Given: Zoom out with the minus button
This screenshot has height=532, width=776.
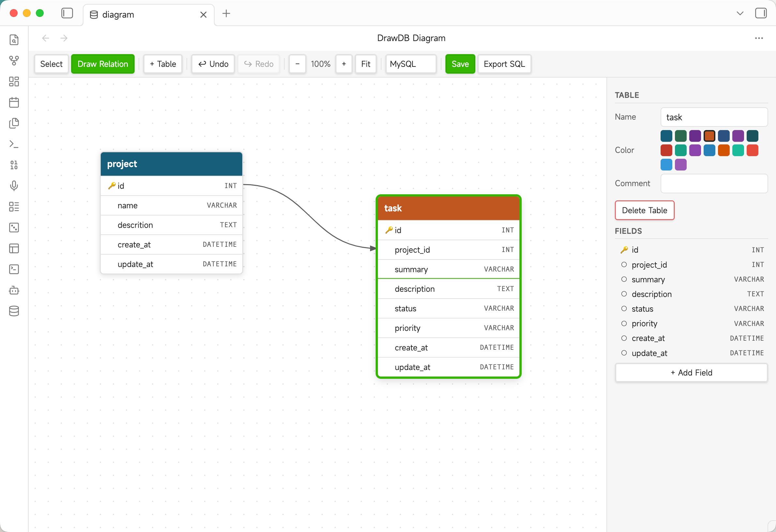Looking at the screenshot, I should click(x=297, y=64).
